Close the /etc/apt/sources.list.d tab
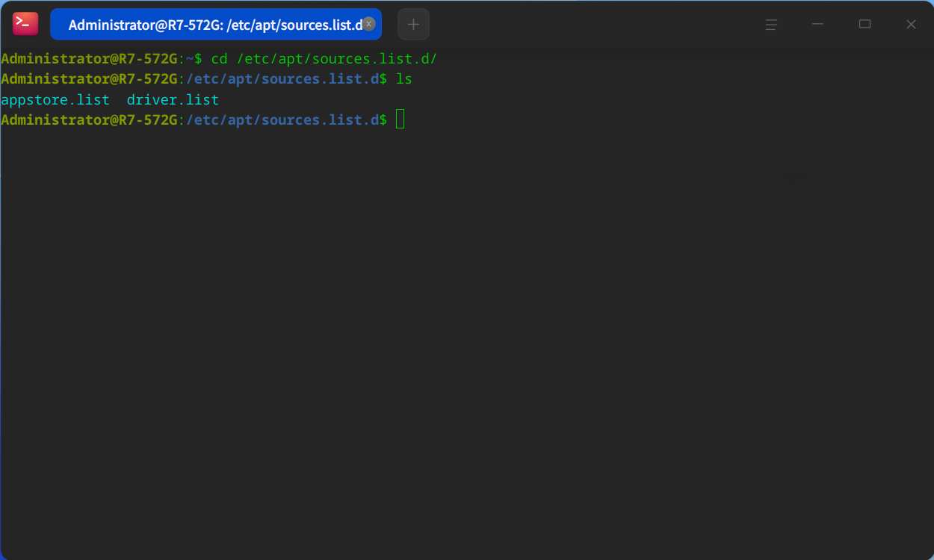The height and width of the screenshot is (560, 934). pyautogui.click(x=368, y=24)
